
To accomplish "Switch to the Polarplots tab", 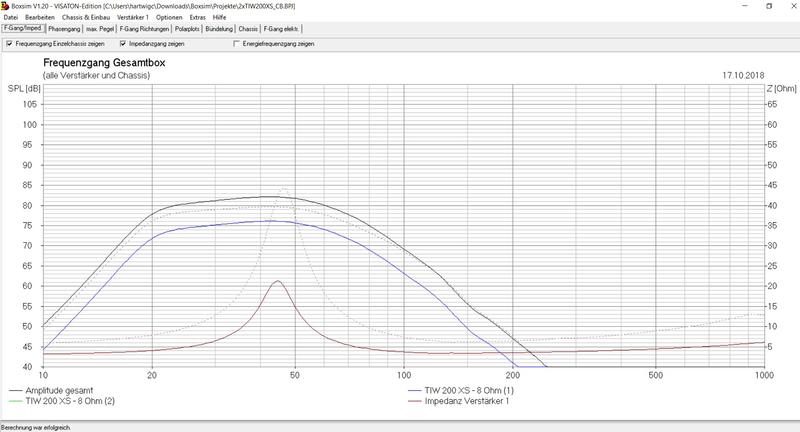I will [187, 29].
